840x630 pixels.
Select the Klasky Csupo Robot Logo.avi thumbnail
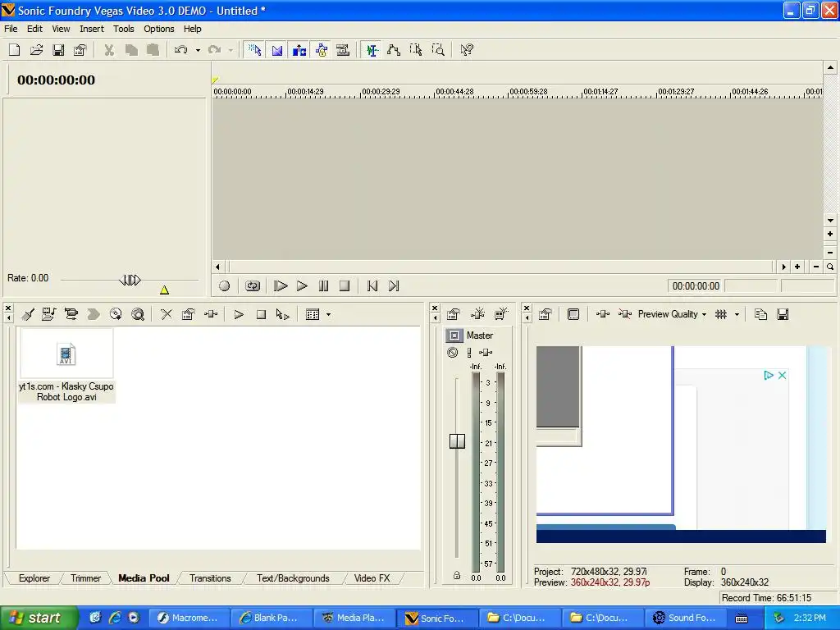coord(66,354)
